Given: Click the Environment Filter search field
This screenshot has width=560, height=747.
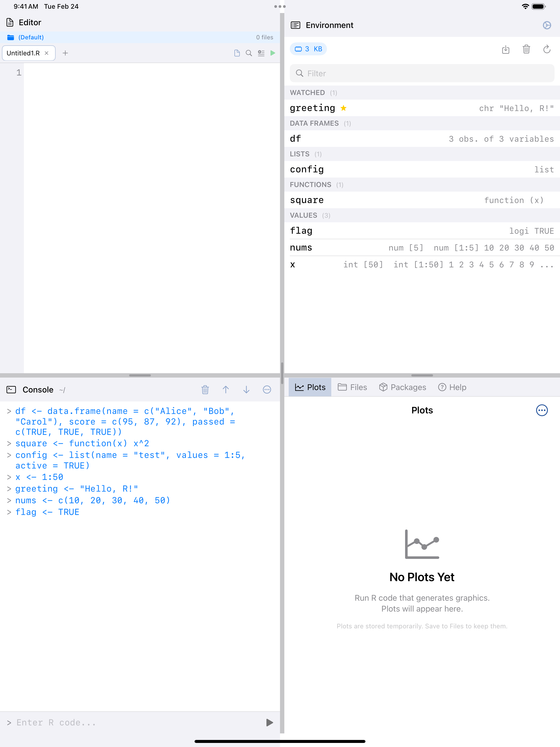Looking at the screenshot, I should pos(422,73).
